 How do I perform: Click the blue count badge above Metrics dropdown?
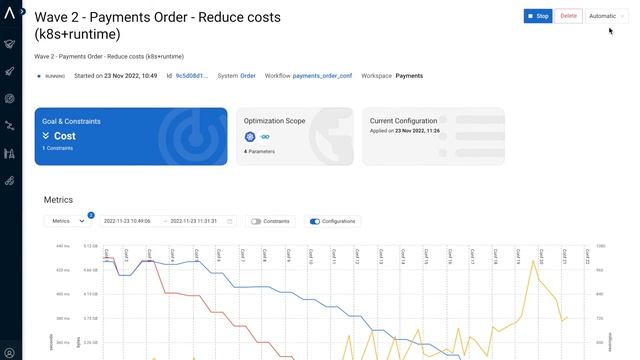click(91, 215)
